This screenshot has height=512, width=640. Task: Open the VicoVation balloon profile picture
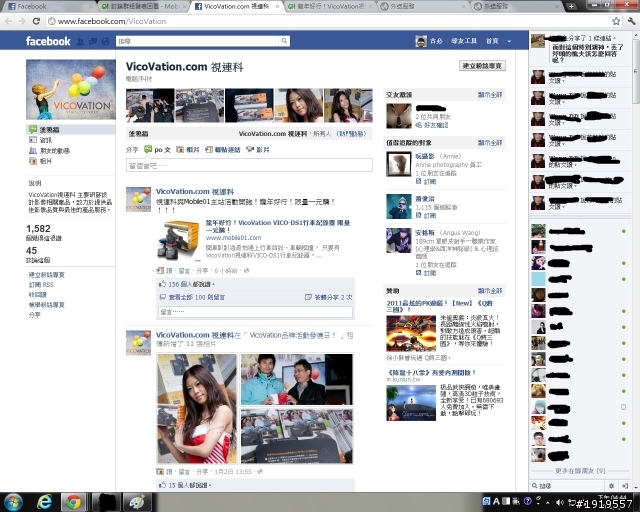(71, 89)
